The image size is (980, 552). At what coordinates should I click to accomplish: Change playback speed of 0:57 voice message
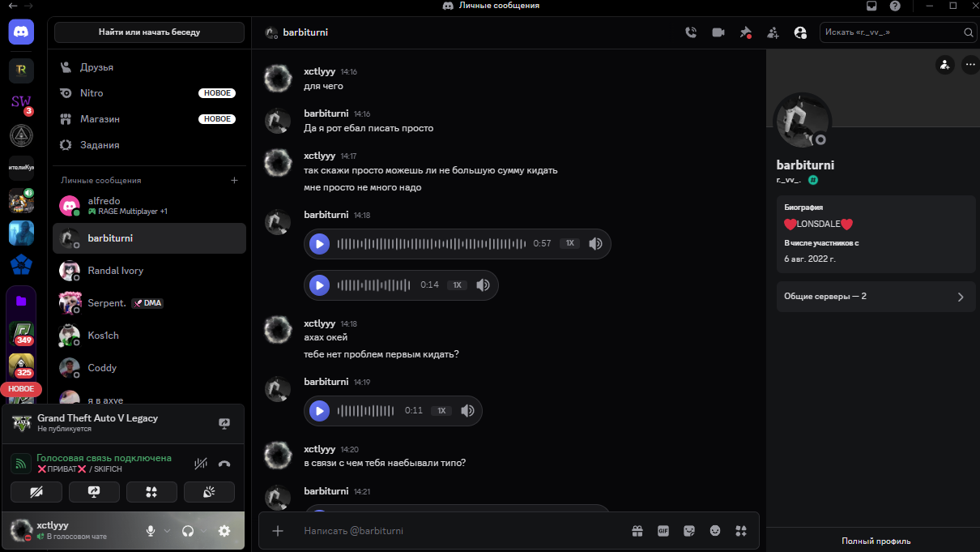[570, 243]
